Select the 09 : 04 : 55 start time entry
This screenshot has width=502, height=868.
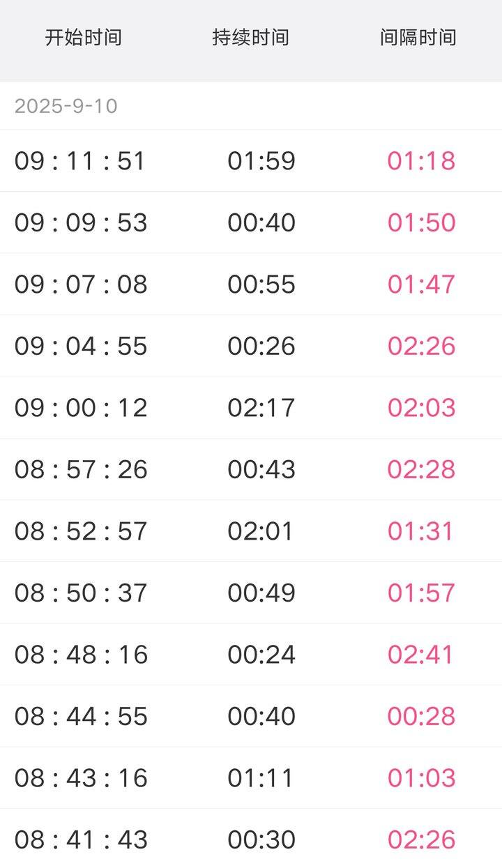[81, 346]
